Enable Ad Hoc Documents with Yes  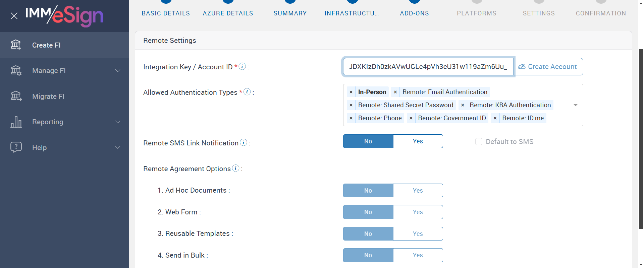418,191
